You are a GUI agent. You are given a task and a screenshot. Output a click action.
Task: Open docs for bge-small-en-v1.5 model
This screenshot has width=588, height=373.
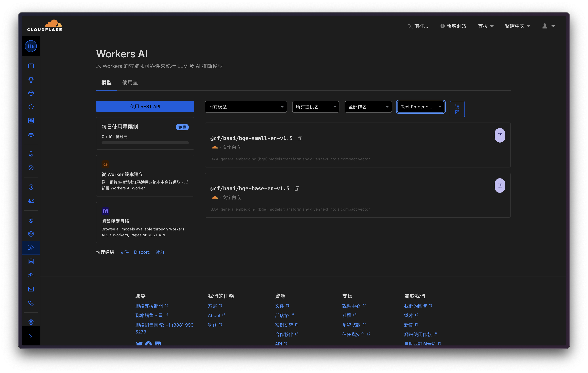pyautogui.click(x=500, y=135)
